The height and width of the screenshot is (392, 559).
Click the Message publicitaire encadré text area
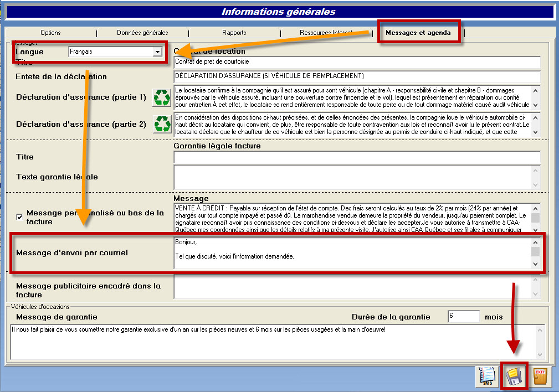coord(352,286)
